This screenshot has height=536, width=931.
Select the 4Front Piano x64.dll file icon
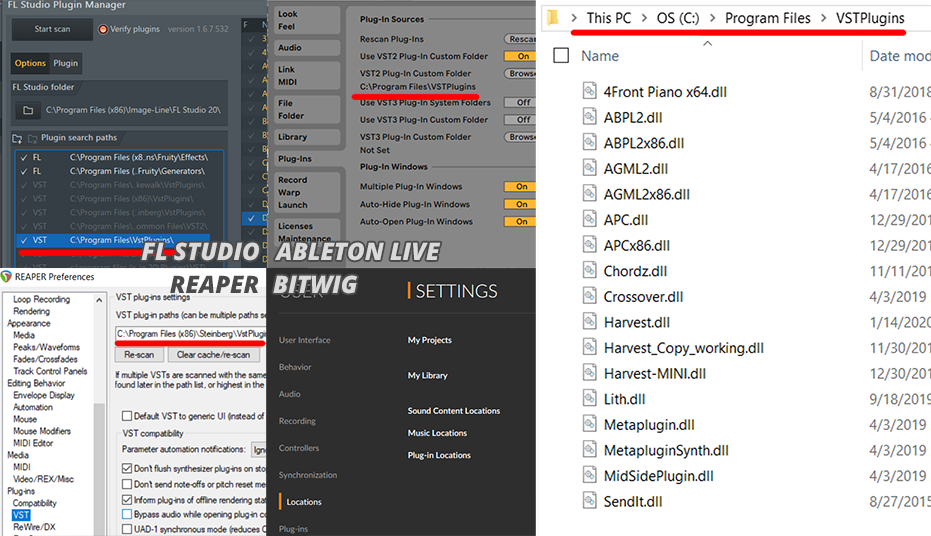coord(589,91)
